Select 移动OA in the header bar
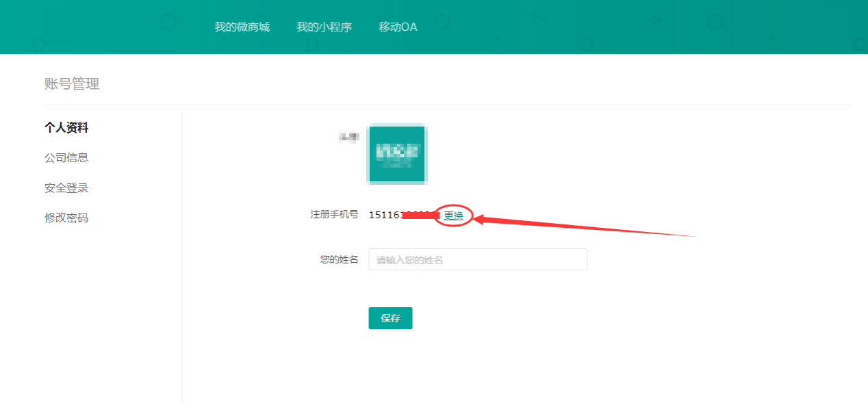This screenshot has height=403, width=868. click(398, 27)
